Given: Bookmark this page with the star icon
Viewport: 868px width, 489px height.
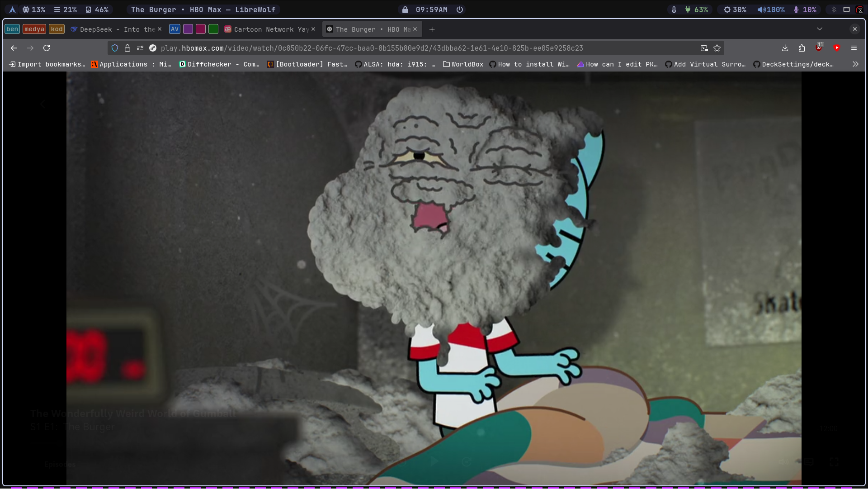Looking at the screenshot, I should pos(717,48).
